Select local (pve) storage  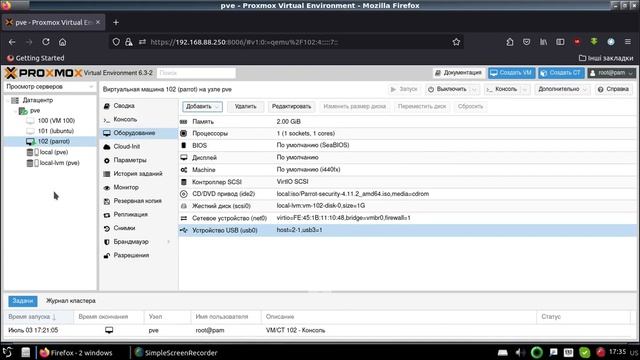coord(53,152)
